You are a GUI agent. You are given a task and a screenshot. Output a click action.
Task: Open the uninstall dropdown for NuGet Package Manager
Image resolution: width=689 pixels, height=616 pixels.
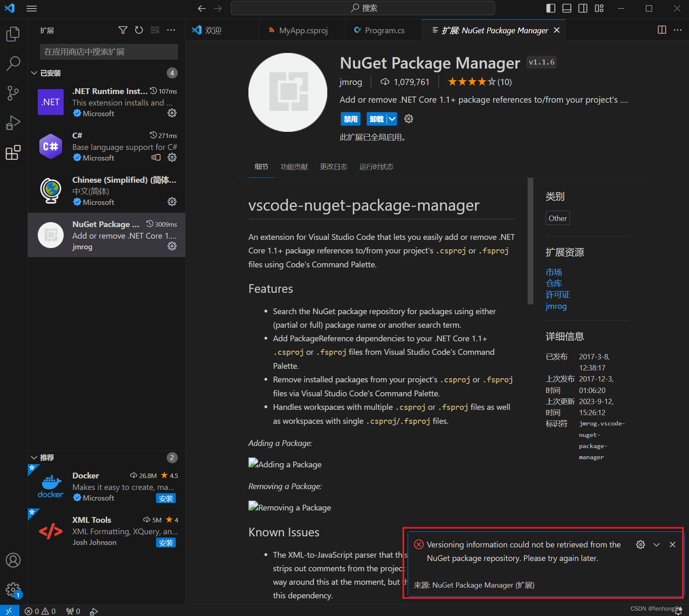point(393,119)
